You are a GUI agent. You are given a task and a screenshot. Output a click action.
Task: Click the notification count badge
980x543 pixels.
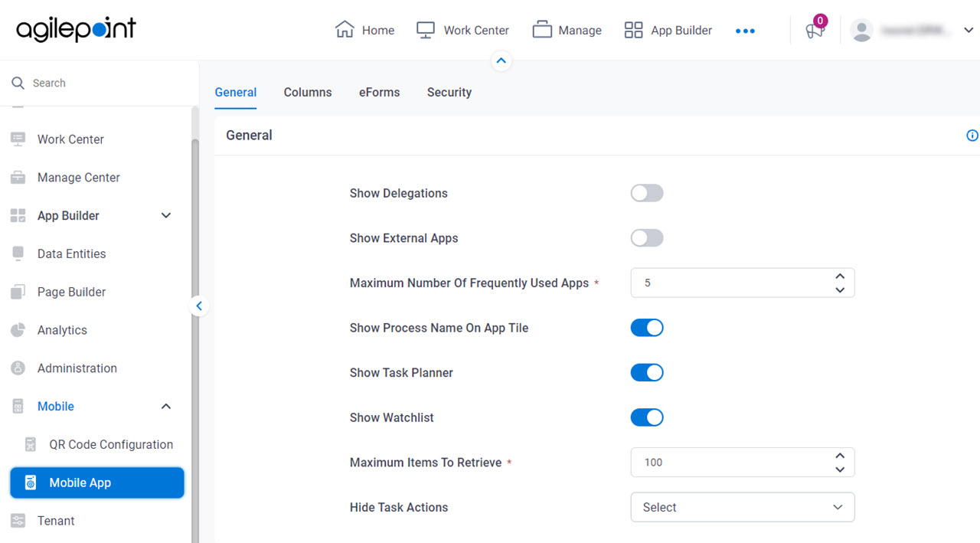tap(821, 21)
